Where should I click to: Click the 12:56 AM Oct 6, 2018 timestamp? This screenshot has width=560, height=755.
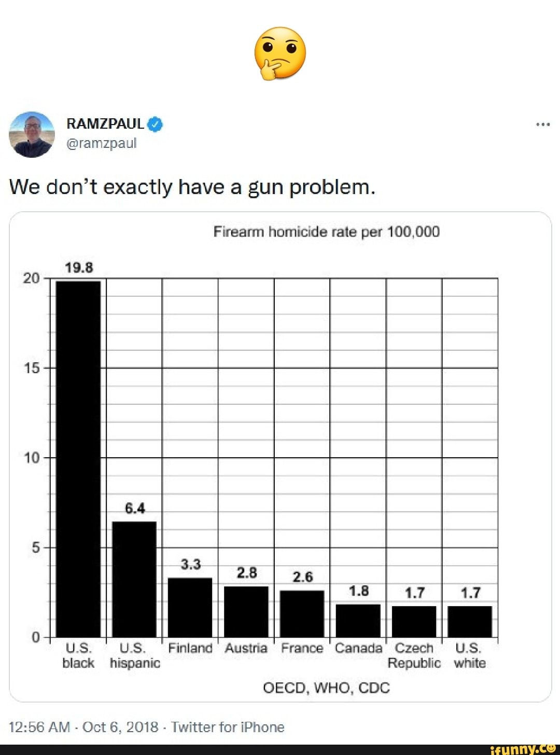pos(83,727)
